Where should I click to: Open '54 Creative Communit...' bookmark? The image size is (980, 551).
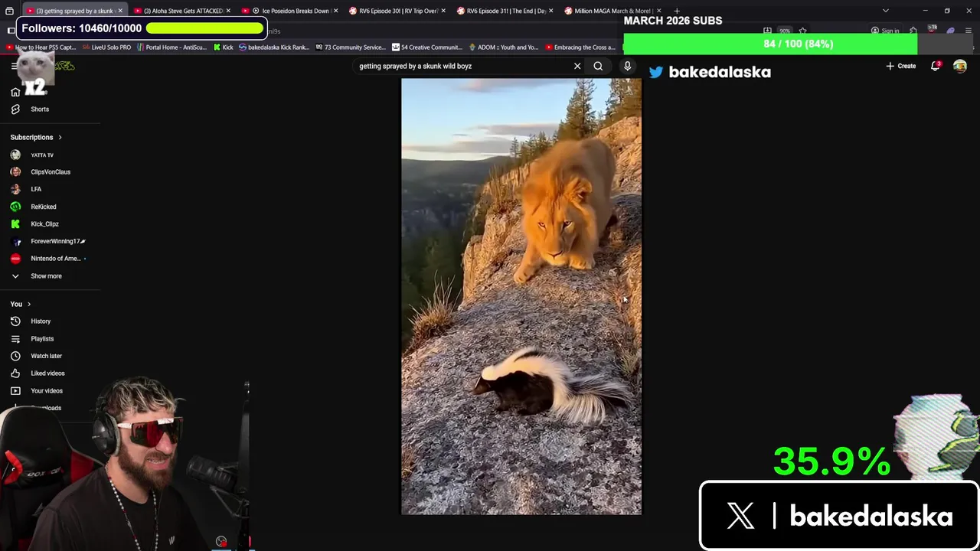(427, 47)
